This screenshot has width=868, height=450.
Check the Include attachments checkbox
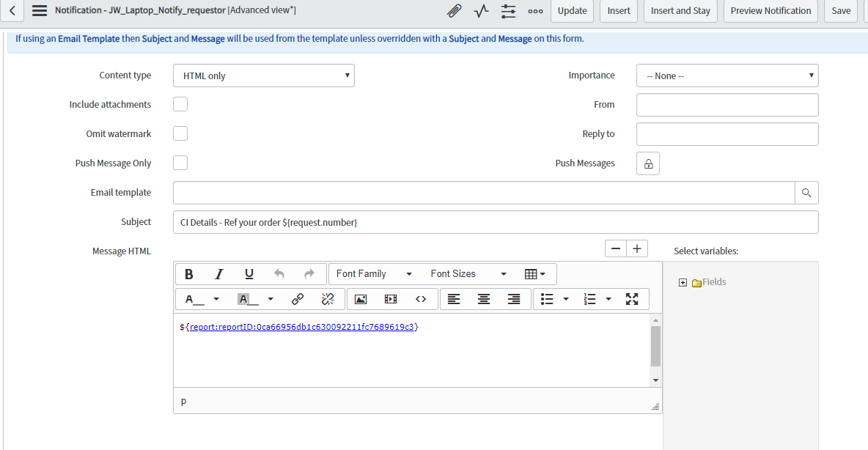pyautogui.click(x=180, y=104)
